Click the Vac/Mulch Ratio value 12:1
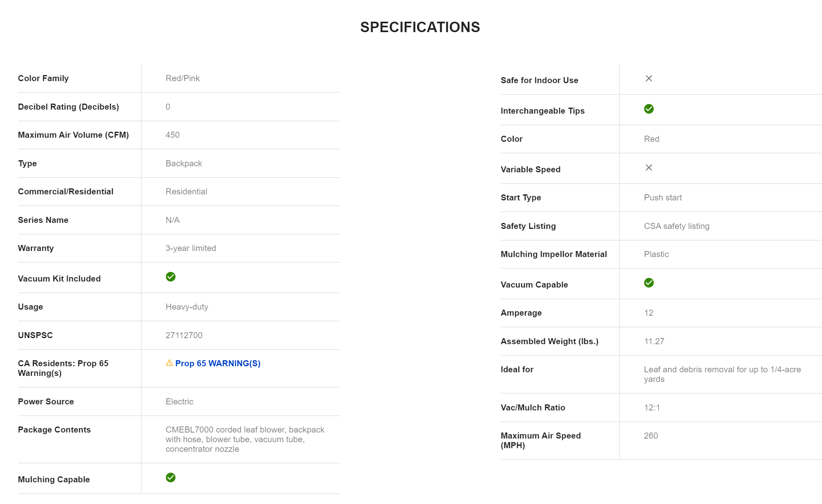Viewport: 822px width, 504px height. [x=652, y=408]
